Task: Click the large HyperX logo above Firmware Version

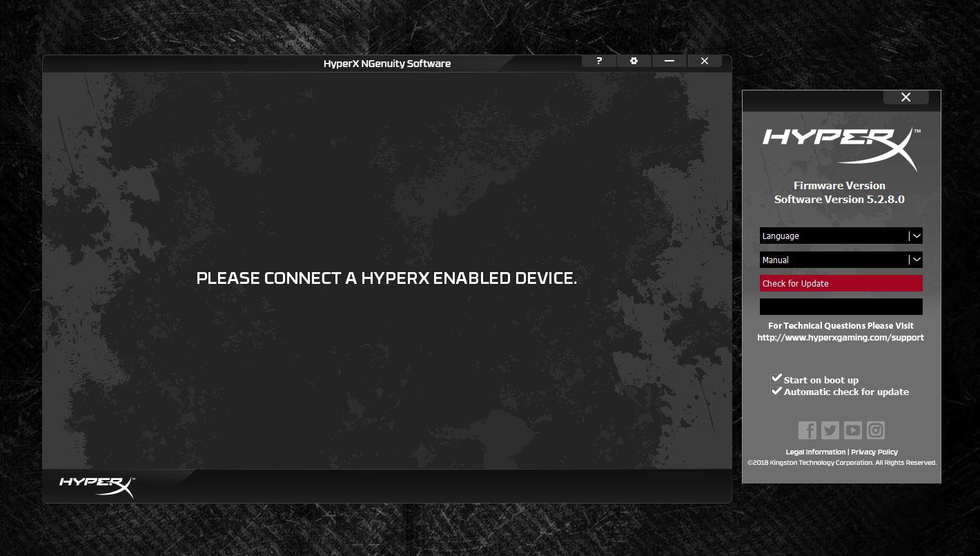Action: (841, 146)
